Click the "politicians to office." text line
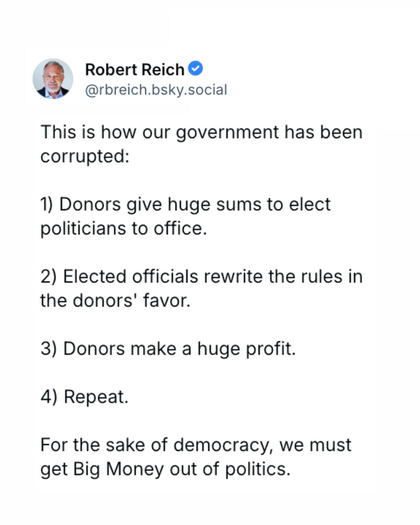 point(123,228)
